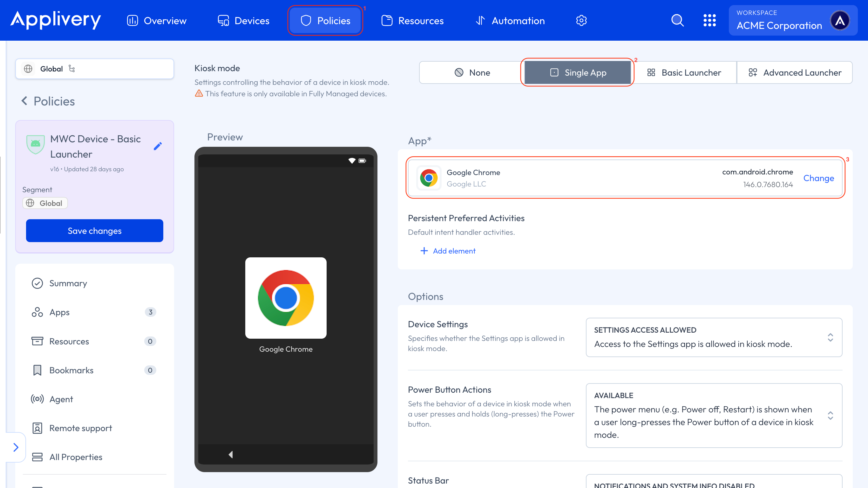868x488 pixels.
Task: Open the Policies tab
Action: pos(325,21)
